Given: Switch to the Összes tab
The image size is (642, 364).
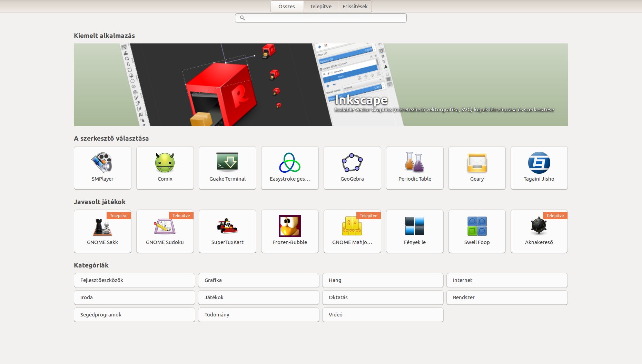Looking at the screenshot, I should (x=287, y=7).
